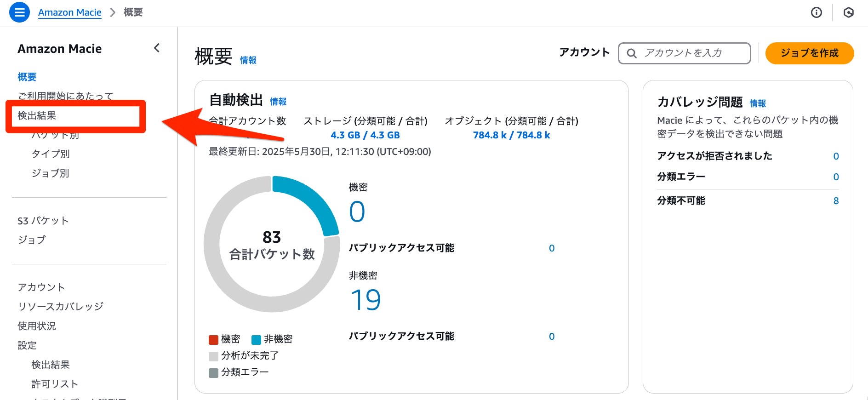Open storage value 4.3 GB / 4.3 GB
The image size is (868, 400).
(x=365, y=135)
